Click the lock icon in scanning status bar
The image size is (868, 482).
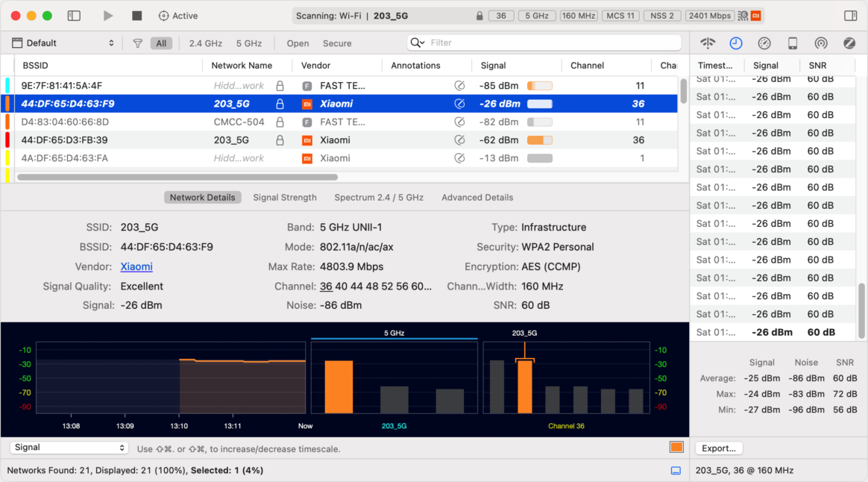pyautogui.click(x=479, y=16)
